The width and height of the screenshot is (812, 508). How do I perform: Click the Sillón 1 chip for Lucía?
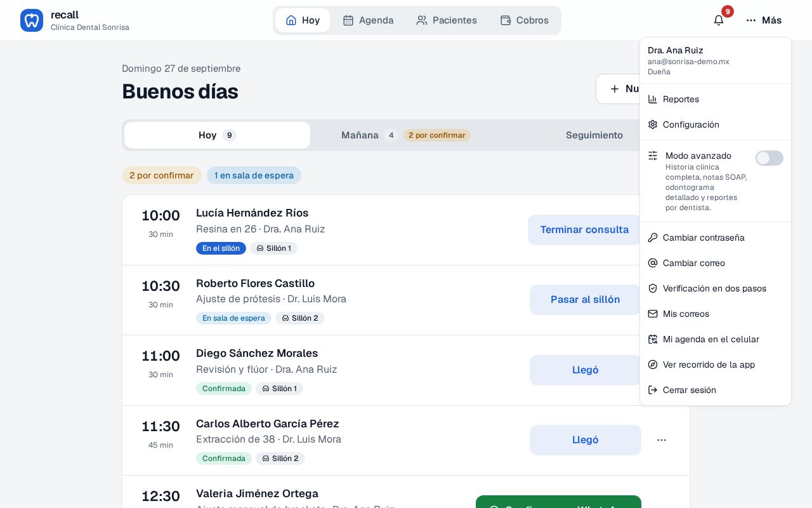[x=273, y=248]
